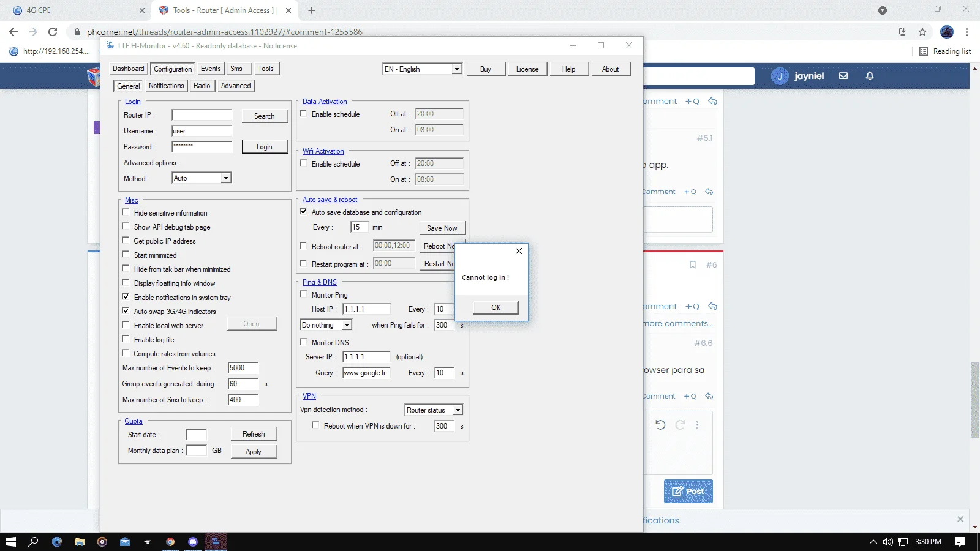Click the volume speaker tray icon
The height and width of the screenshot is (551, 980).
pyautogui.click(x=888, y=542)
